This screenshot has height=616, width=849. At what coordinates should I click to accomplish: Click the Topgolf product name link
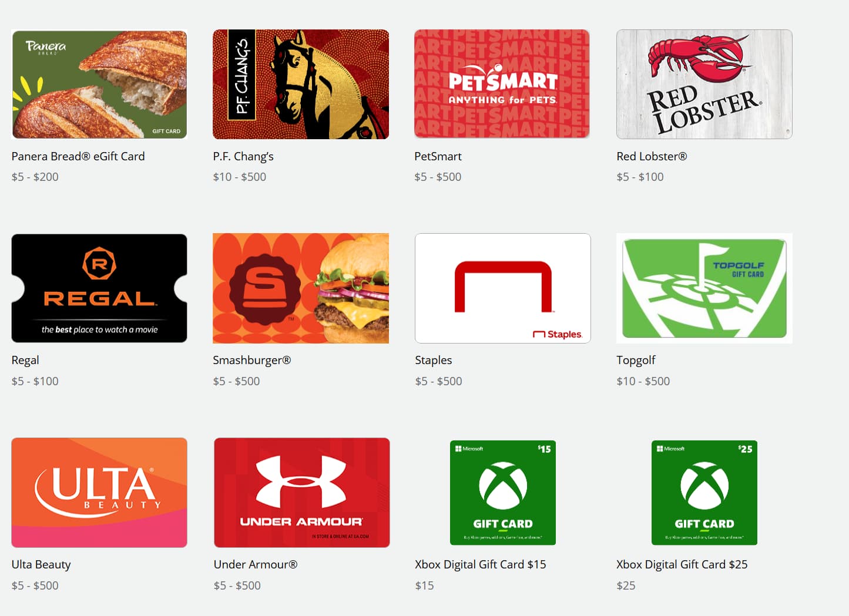click(x=636, y=360)
